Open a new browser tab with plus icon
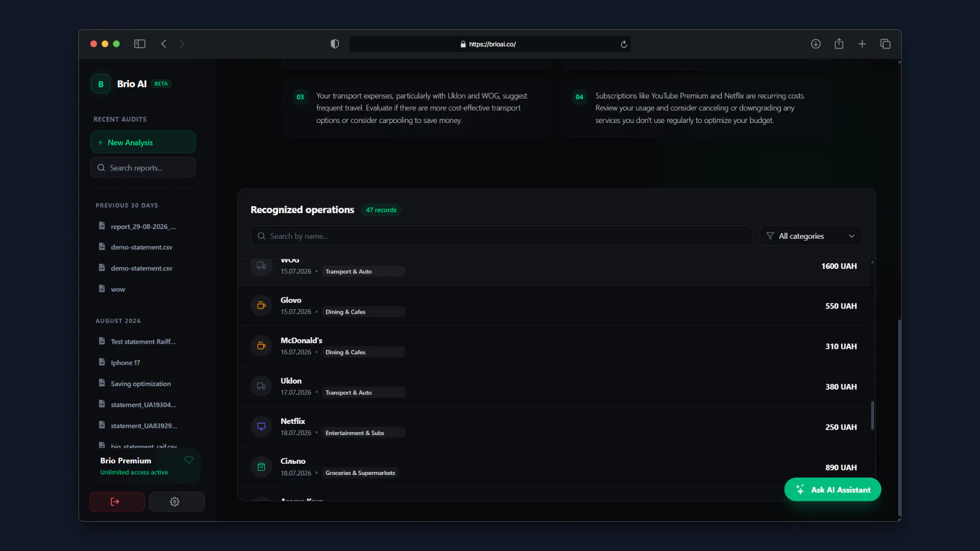 [862, 44]
